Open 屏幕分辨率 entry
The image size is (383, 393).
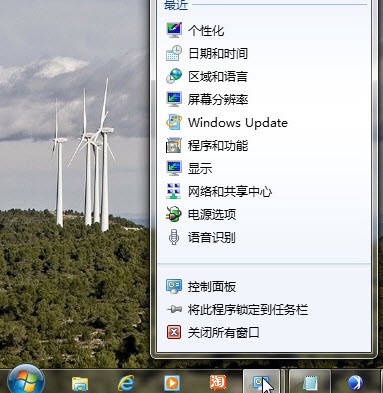[x=264, y=99]
